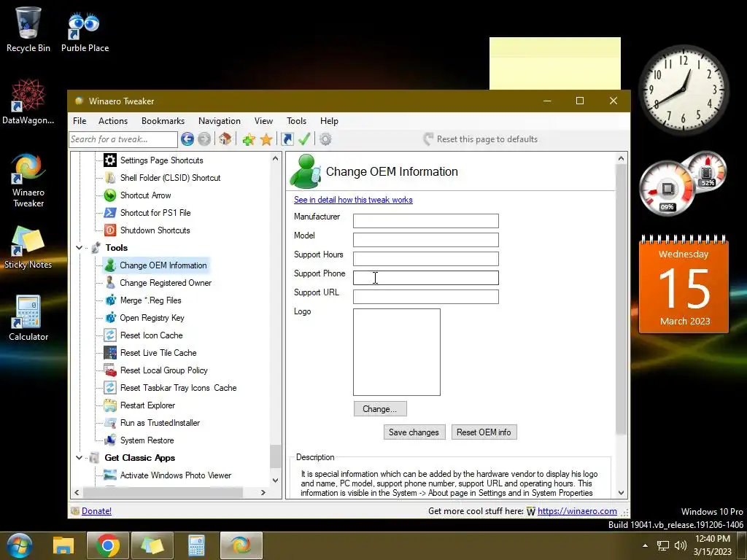The width and height of the screenshot is (747, 560).
Task: Open the File menu
Action: (80, 121)
